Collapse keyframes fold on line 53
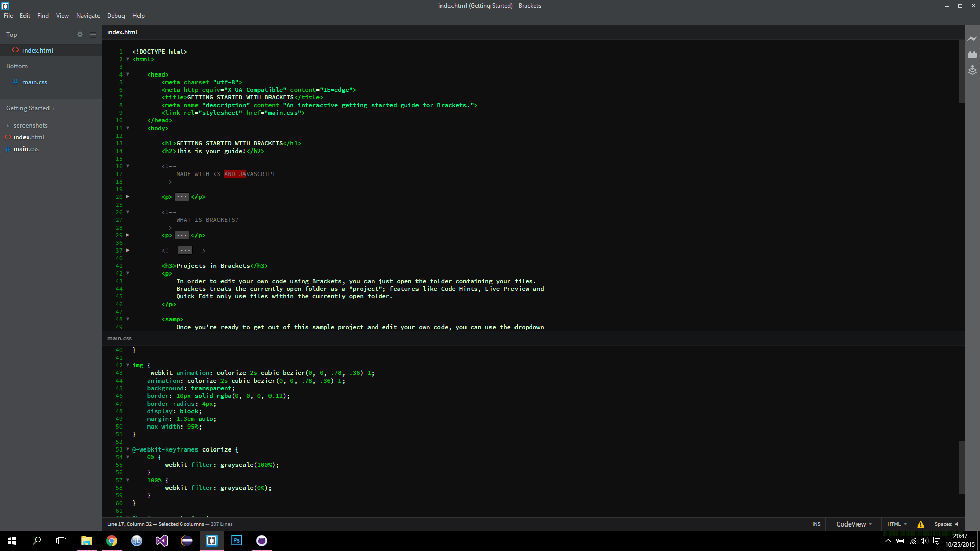Screen dimensions: 980x551 128,449
